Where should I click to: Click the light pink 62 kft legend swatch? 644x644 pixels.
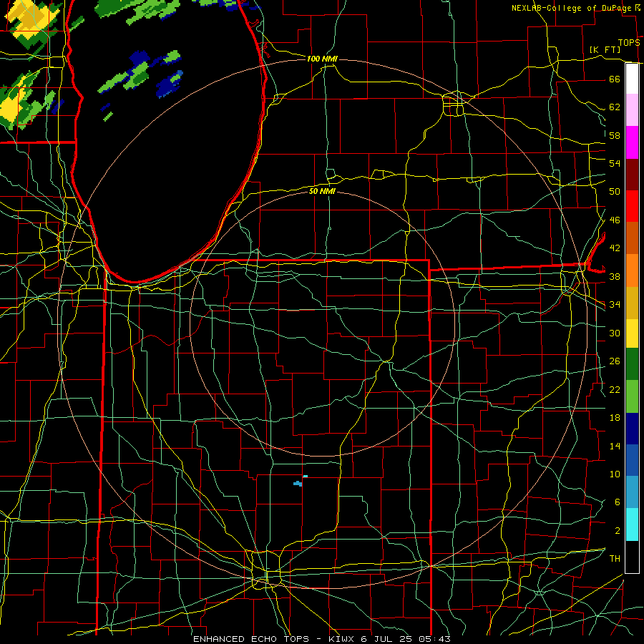[632, 110]
